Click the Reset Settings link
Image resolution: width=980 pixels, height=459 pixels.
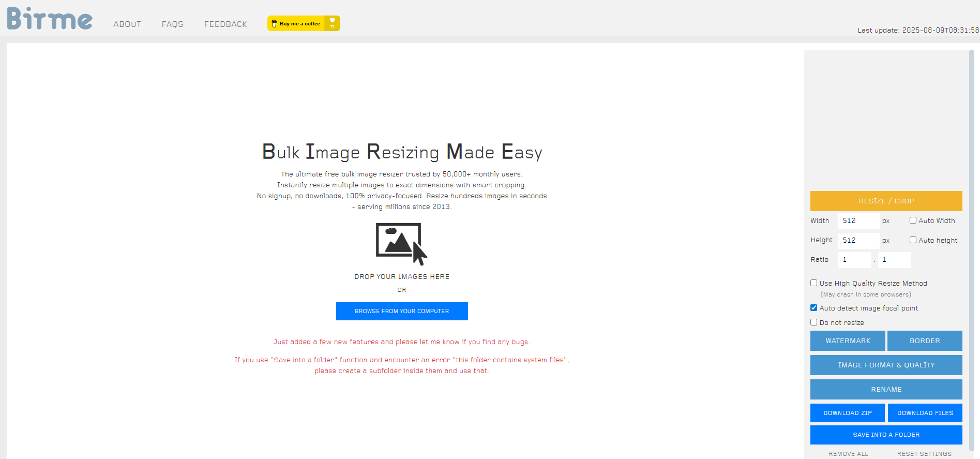(x=924, y=454)
